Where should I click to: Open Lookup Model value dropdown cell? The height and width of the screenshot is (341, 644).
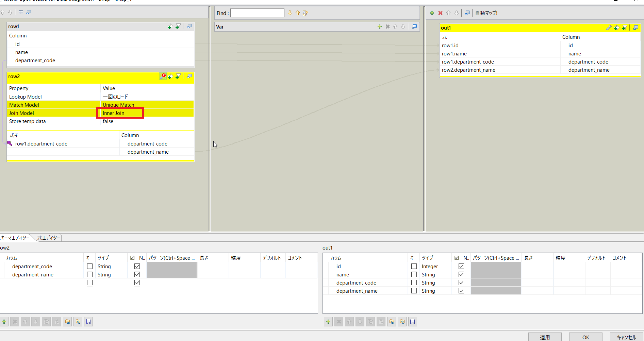click(x=147, y=97)
